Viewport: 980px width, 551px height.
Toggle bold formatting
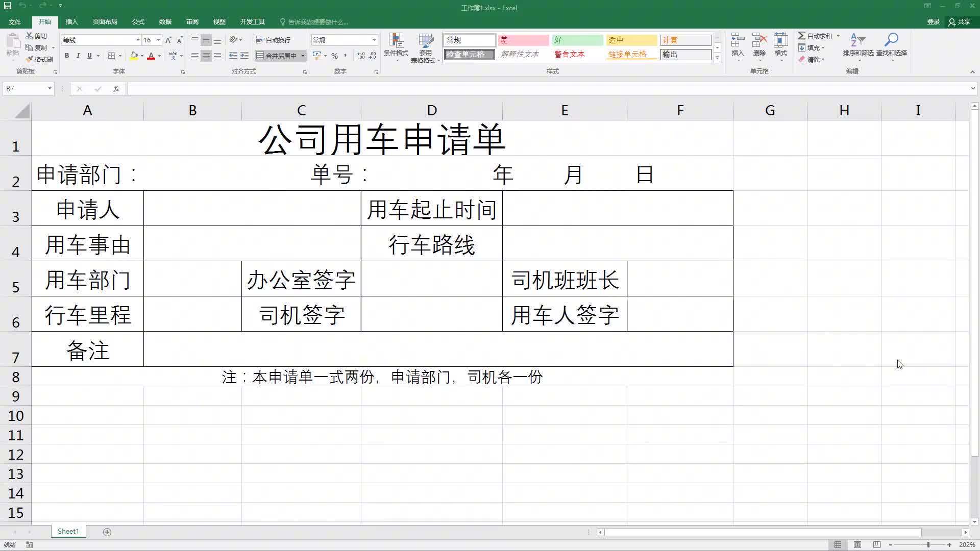pos(66,56)
